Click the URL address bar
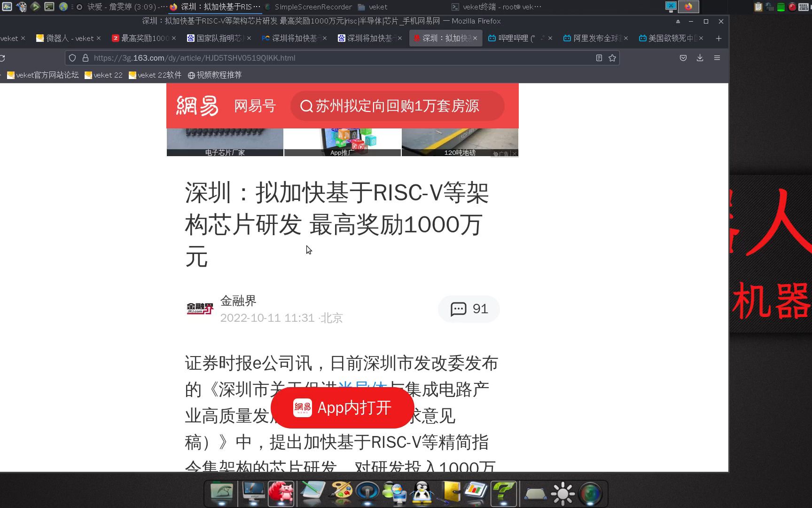Image resolution: width=812 pixels, height=508 pixels. click(341, 58)
